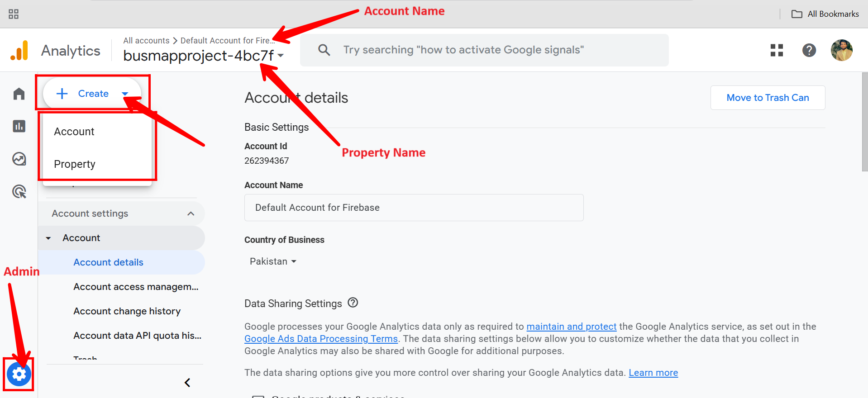Click the Analytics search field
Image resolution: width=868 pixels, height=398 pixels.
[x=484, y=50]
